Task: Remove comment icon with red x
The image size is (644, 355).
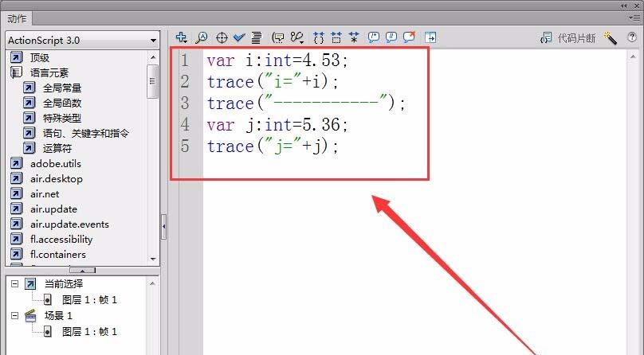Action: tap(409, 37)
